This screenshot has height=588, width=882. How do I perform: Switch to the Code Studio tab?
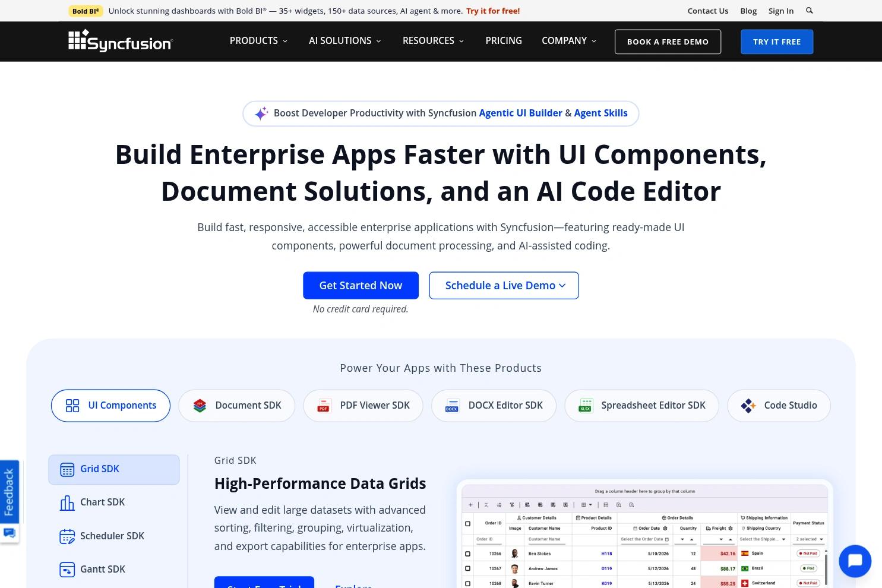[x=779, y=406]
